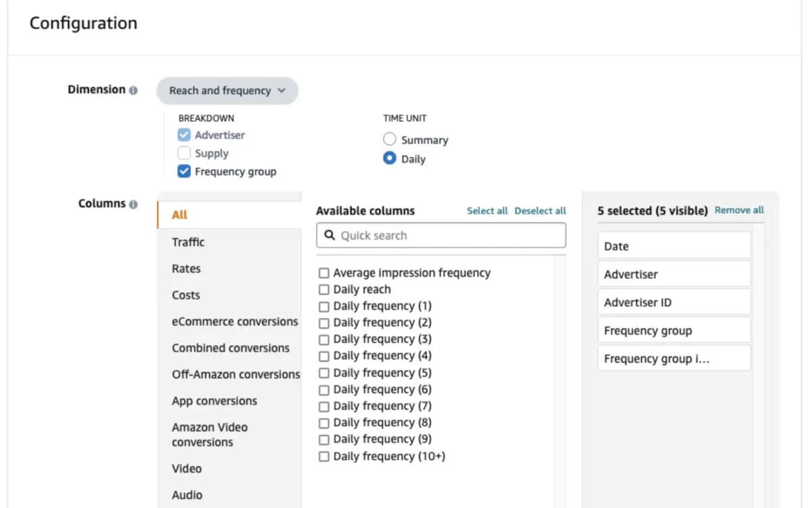This screenshot has height=508, width=812.
Task: Check Average impression frequency column
Action: (323, 272)
